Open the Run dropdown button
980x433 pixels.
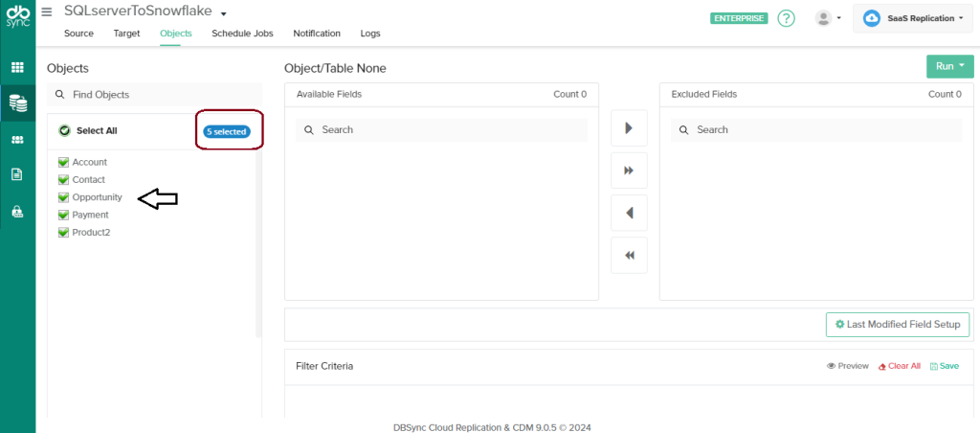(x=950, y=66)
